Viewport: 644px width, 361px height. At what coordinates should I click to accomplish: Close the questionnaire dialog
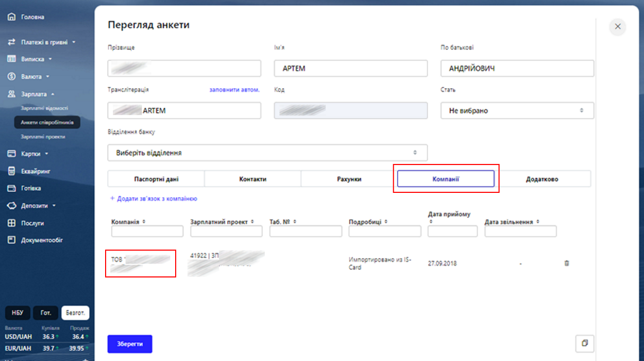pyautogui.click(x=618, y=26)
